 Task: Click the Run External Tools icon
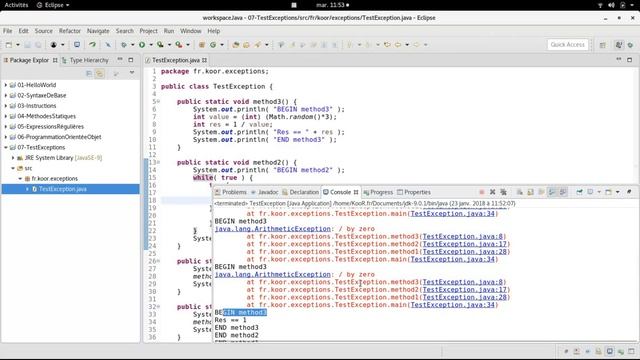pos(179,45)
